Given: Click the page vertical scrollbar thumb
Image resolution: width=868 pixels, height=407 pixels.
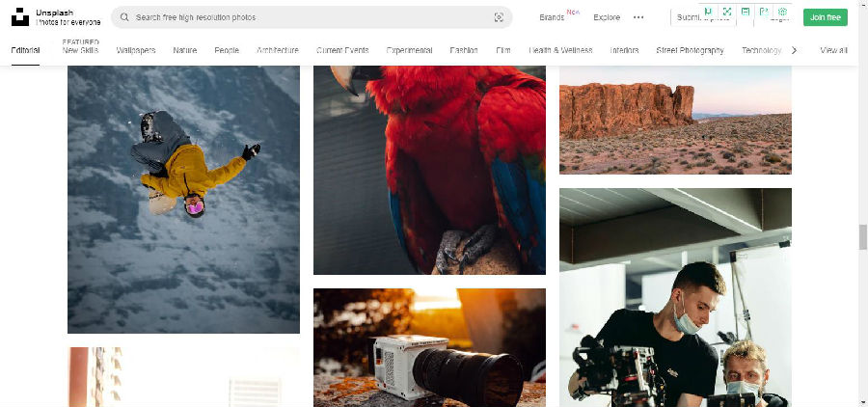Looking at the screenshot, I should [862, 236].
